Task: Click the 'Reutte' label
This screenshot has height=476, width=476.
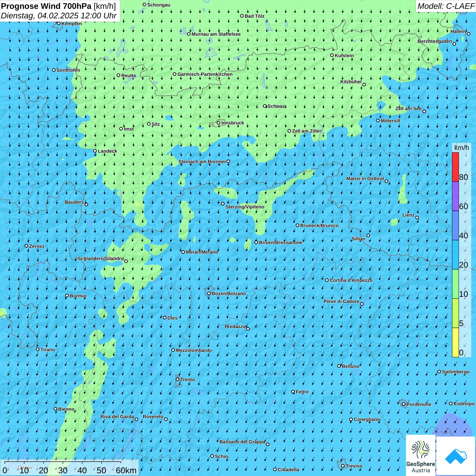Action: click(x=129, y=75)
